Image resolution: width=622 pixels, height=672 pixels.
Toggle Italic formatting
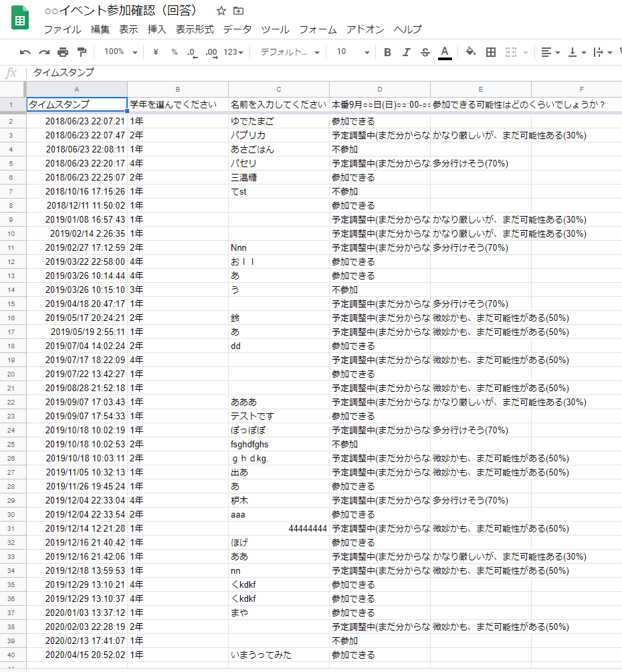pos(406,52)
